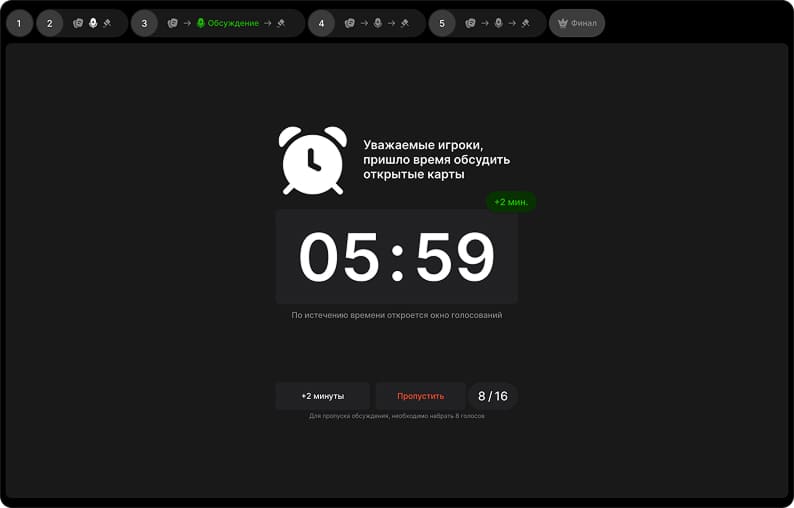The height and width of the screenshot is (508, 794).
Task: Click the cards icon in round 4
Action: 349,23
